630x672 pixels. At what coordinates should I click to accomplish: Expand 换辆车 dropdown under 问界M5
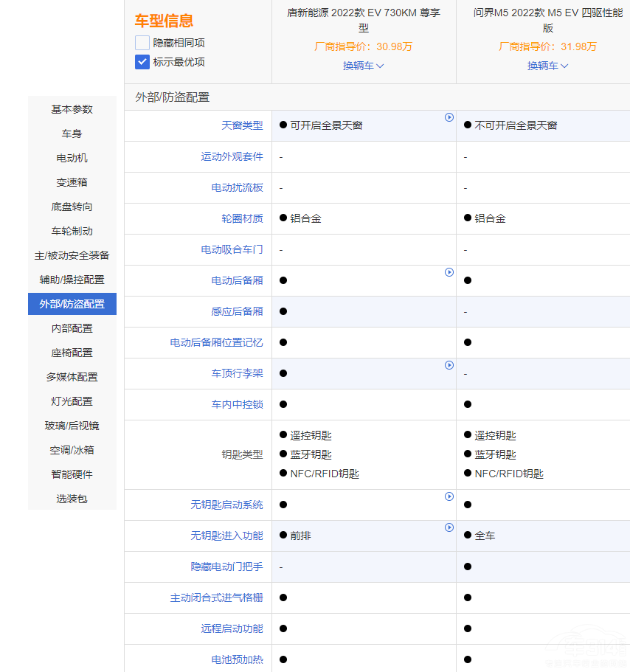click(x=547, y=66)
